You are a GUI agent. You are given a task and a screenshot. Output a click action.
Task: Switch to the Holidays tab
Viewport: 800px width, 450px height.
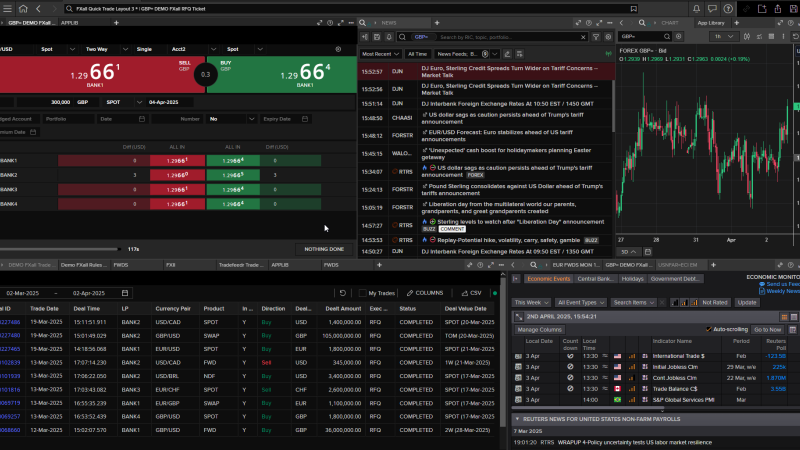[632, 279]
